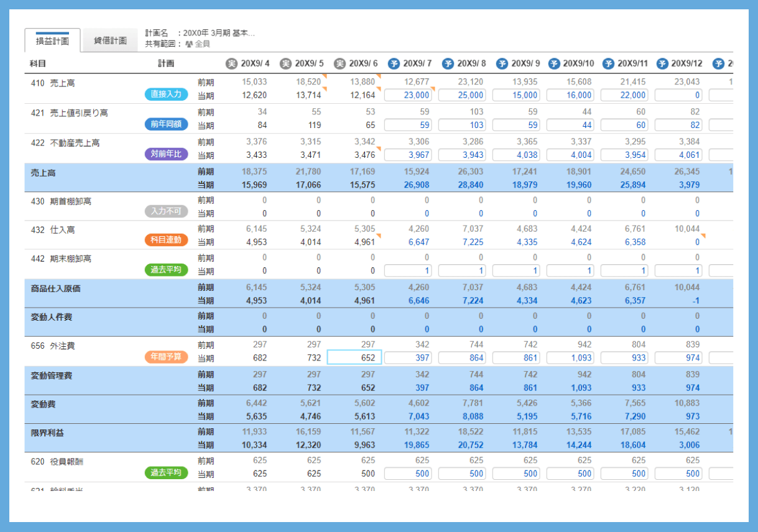Click the 4,061 input for 不動産売上高 20X9/12
The width and height of the screenshot is (758, 532).
[678, 155]
